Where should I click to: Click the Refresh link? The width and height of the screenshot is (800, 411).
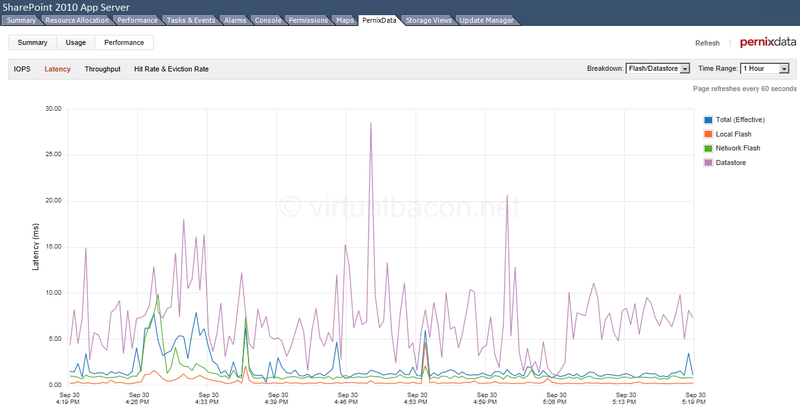pyautogui.click(x=707, y=43)
